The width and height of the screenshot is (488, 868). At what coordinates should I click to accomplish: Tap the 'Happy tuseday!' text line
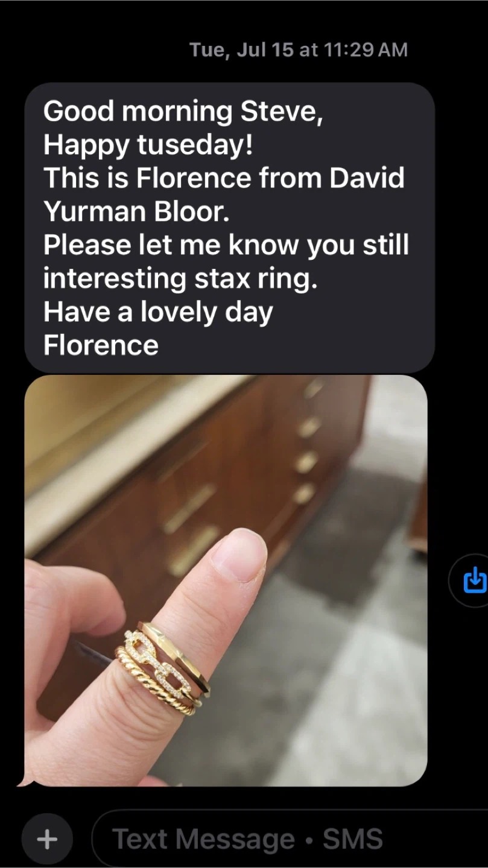point(148,145)
